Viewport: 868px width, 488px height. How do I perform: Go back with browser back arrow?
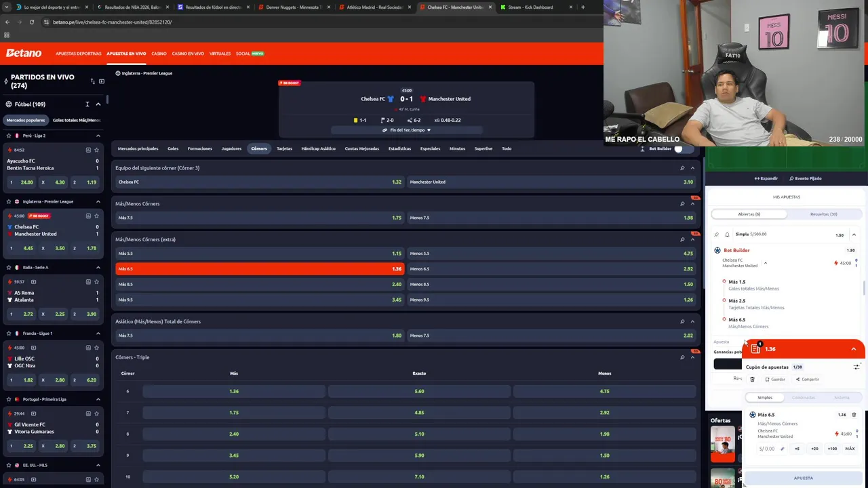tap(7, 22)
